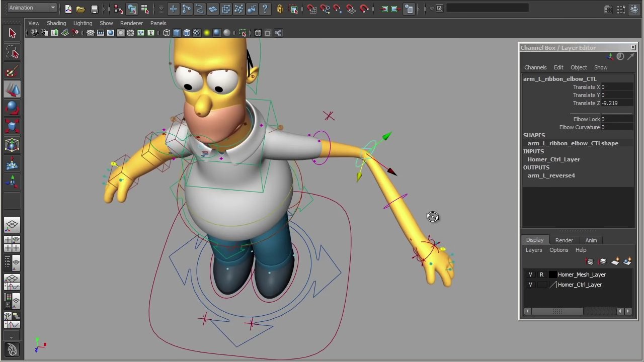Select by hierarchy mode icon
The image size is (644, 362).
click(x=119, y=9)
